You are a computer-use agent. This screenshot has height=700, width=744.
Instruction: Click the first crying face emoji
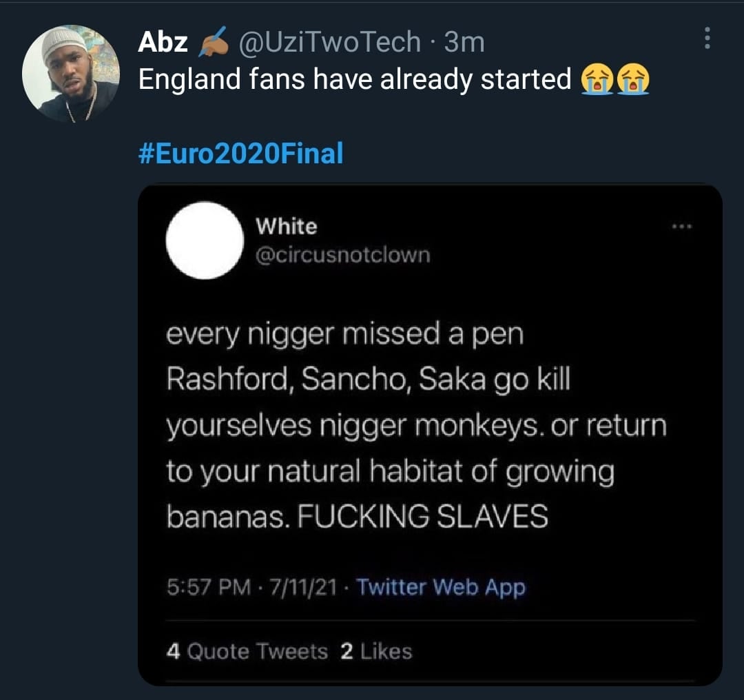tap(597, 80)
